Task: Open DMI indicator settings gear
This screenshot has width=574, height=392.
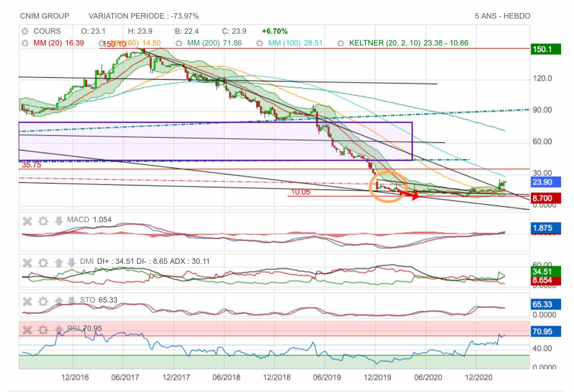Action: (x=43, y=262)
